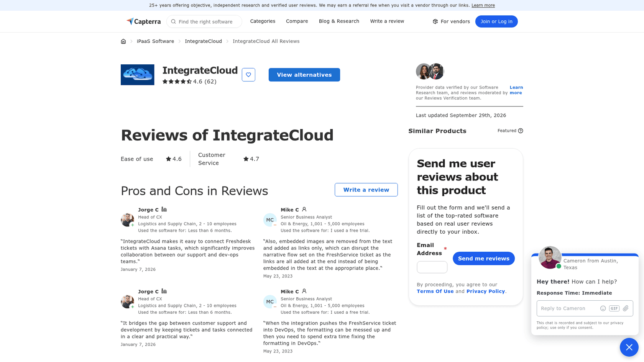Click the IntegrateCloud product logo

pos(138,75)
